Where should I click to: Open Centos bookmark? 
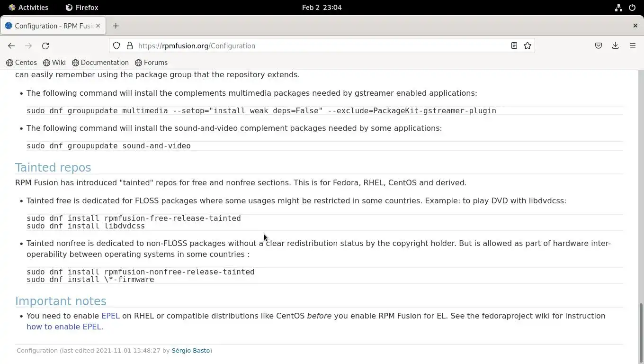tap(21, 63)
